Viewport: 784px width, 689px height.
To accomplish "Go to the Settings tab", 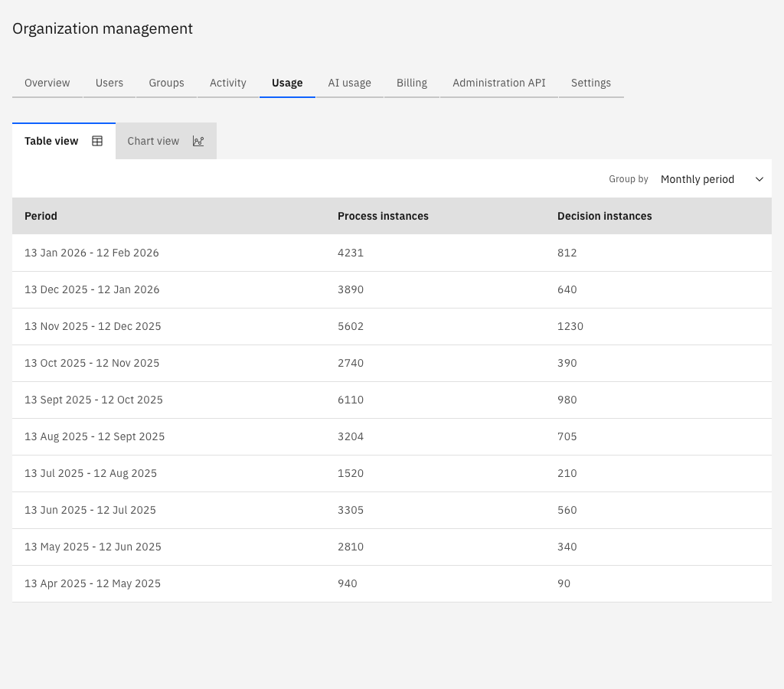I will (x=591, y=83).
